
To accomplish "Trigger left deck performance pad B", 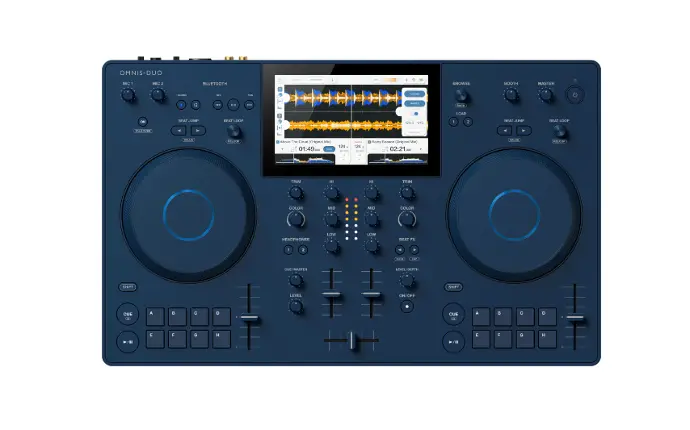I will pos(177,316).
